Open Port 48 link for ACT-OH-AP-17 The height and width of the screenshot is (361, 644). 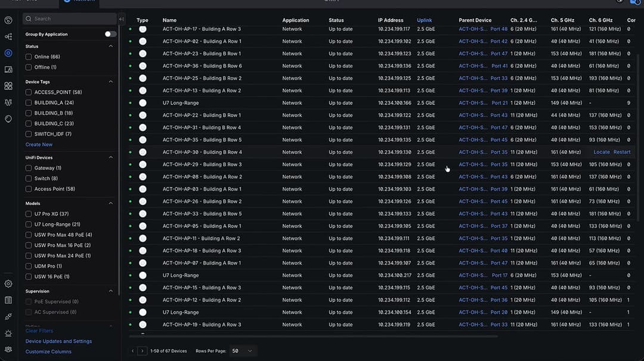[x=499, y=29]
